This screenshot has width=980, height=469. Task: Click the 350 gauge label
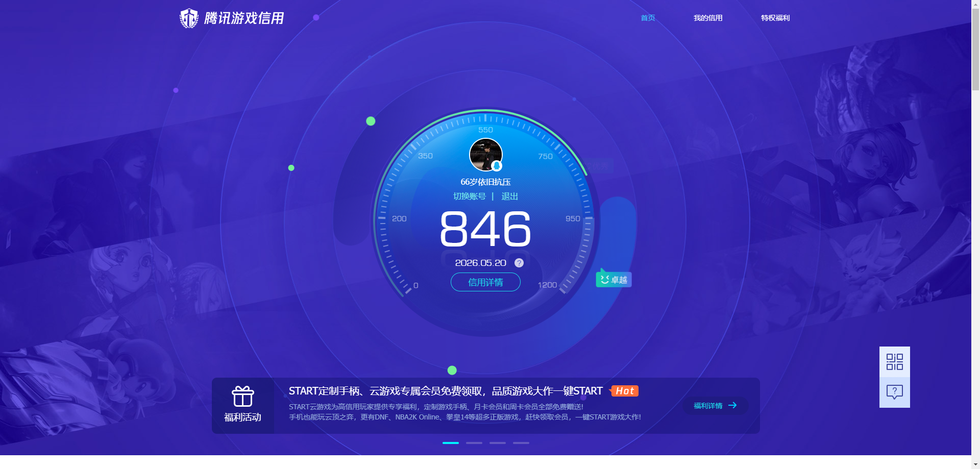pyautogui.click(x=425, y=156)
